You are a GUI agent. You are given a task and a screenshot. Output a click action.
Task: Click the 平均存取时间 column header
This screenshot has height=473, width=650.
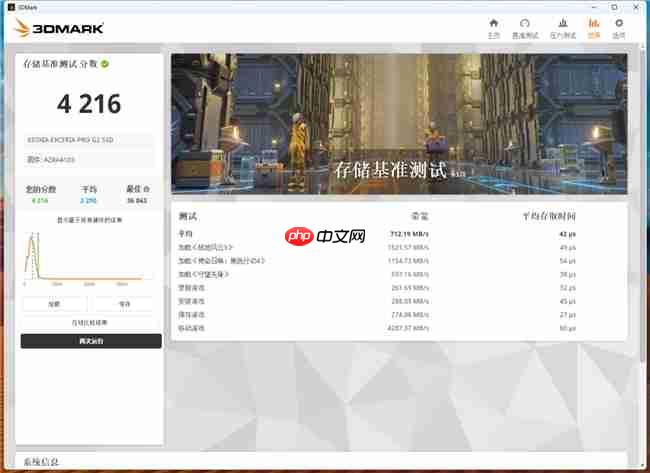549,216
